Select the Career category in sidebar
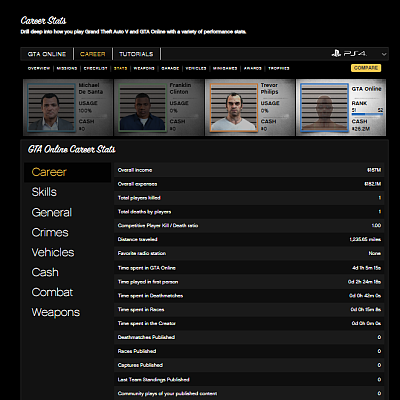400x400 pixels. click(x=67, y=172)
